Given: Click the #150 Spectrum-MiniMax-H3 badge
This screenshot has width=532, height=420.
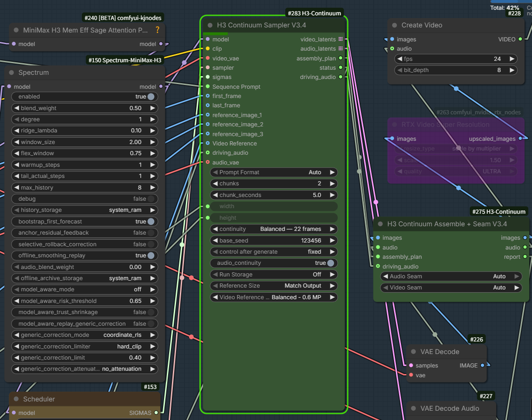Looking at the screenshot, I should coord(125,60).
